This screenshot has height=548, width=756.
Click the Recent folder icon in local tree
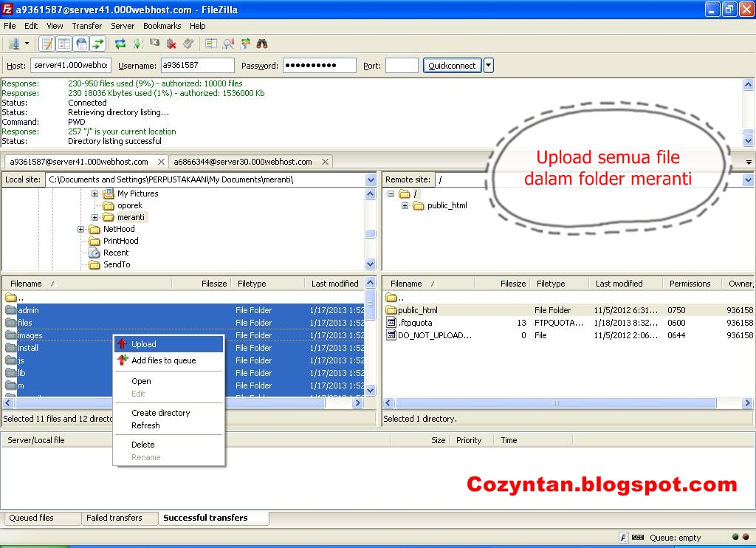coord(94,253)
